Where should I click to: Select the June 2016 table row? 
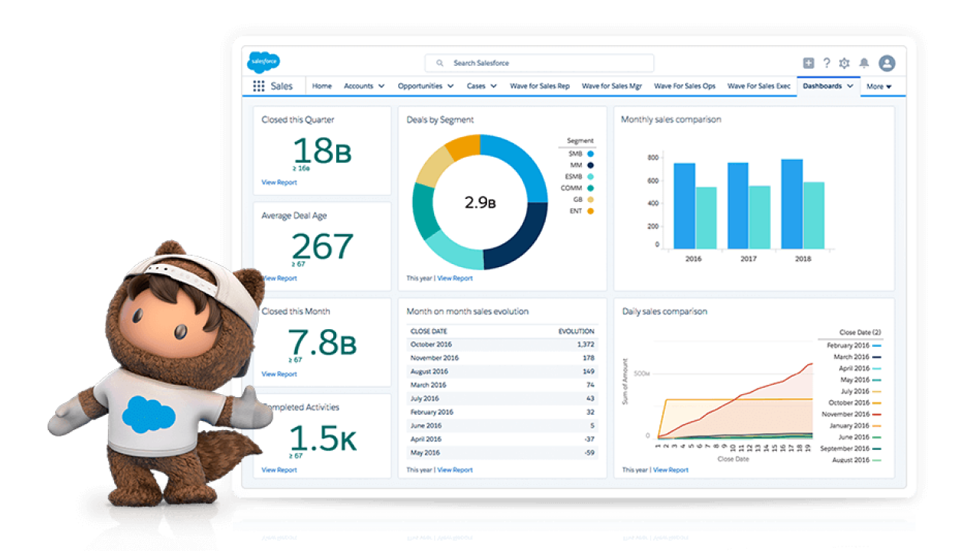point(501,425)
